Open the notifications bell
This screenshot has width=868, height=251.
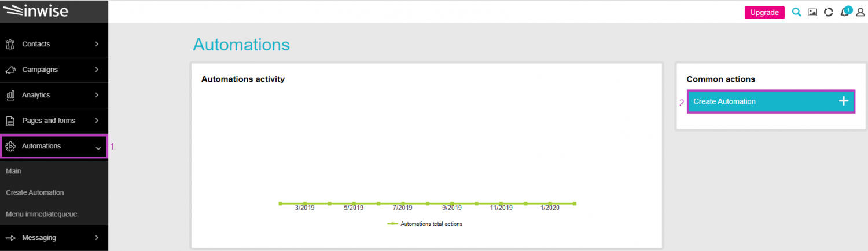845,12
